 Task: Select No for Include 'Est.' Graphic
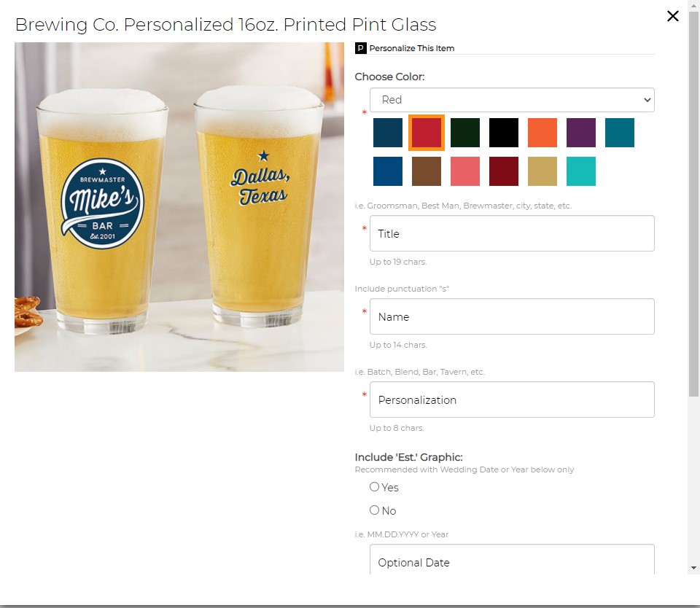[x=375, y=510]
